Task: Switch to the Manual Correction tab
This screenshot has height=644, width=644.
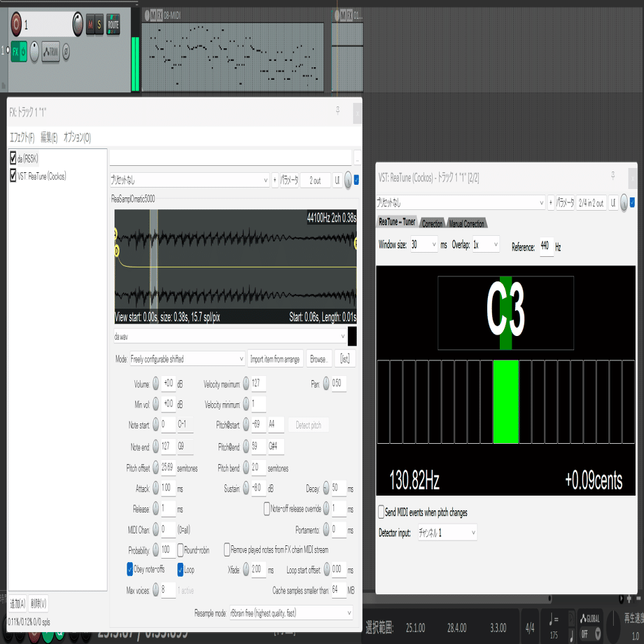Action: tap(467, 223)
